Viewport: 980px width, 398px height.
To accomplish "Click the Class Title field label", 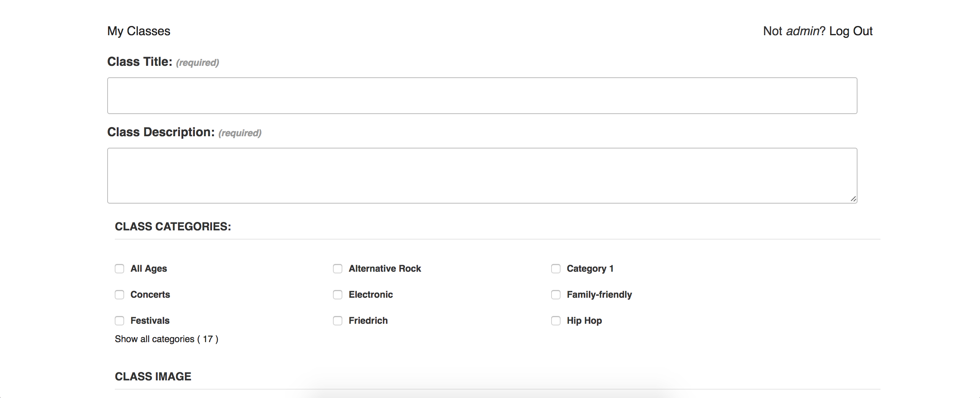I will click(140, 62).
